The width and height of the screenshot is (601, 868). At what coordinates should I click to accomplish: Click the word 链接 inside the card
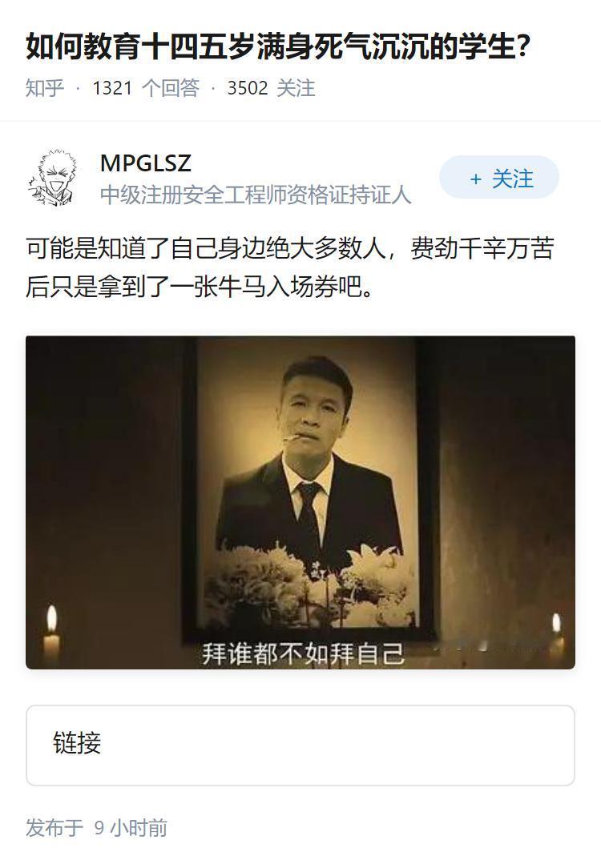click(x=77, y=743)
